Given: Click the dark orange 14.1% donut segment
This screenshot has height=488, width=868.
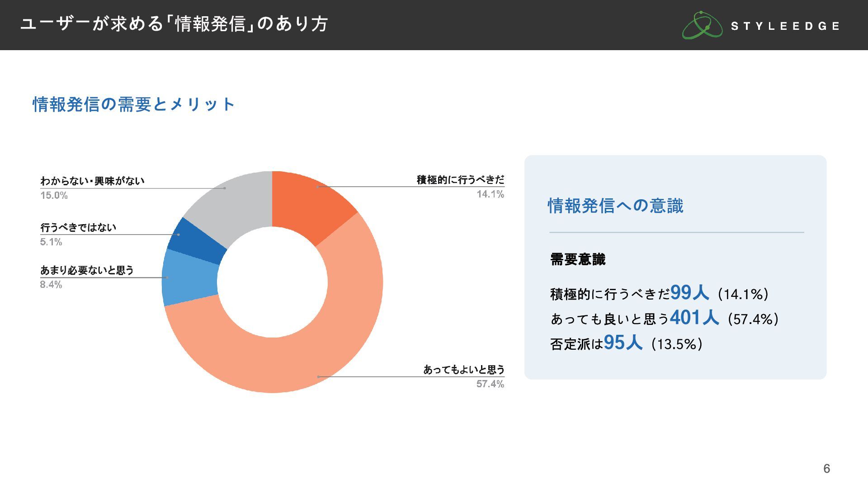Looking at the screenshot, I should (313, 203).
